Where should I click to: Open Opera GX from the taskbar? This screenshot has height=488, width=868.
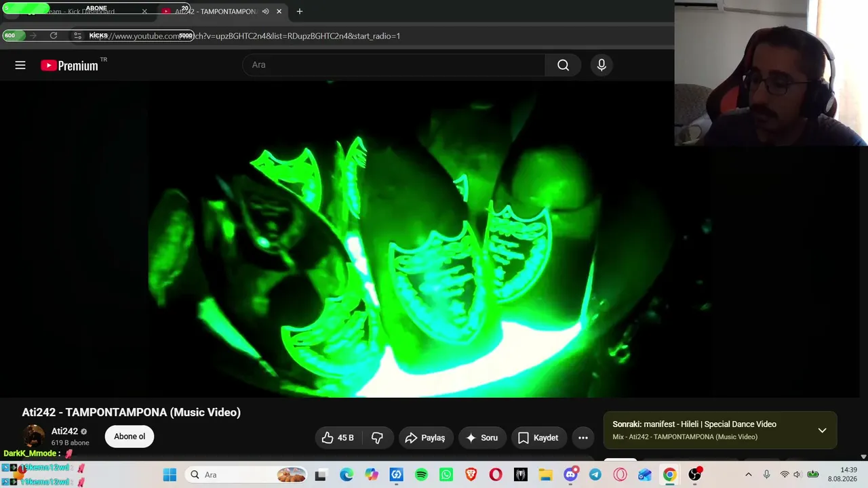point(620,474)
